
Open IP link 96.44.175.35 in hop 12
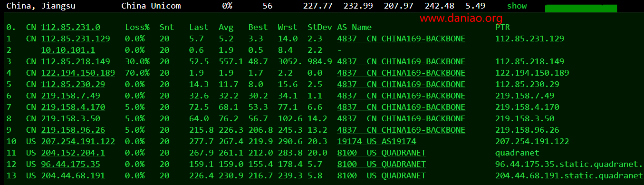[71, 164]
